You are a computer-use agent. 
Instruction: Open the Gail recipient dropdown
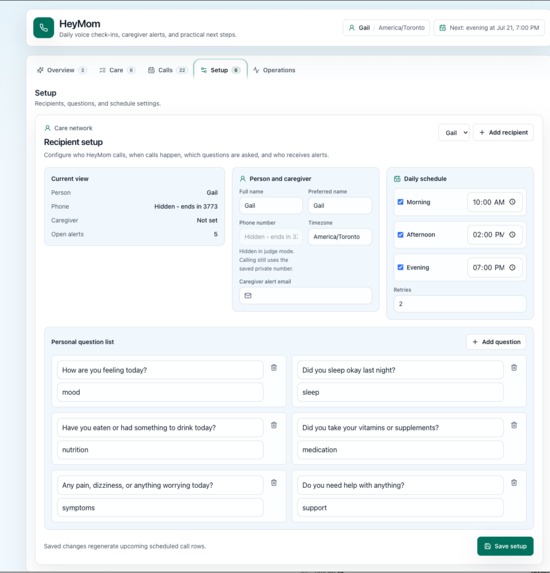454,133
